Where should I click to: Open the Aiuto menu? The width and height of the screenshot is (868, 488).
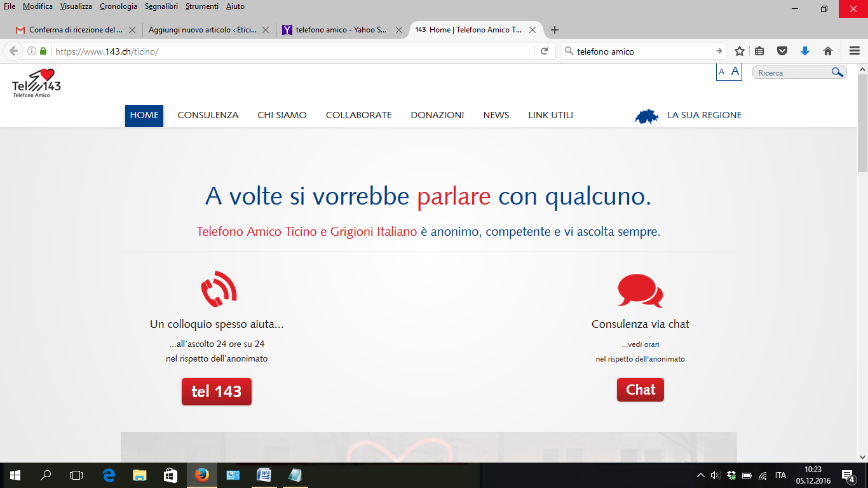(235, 6)
